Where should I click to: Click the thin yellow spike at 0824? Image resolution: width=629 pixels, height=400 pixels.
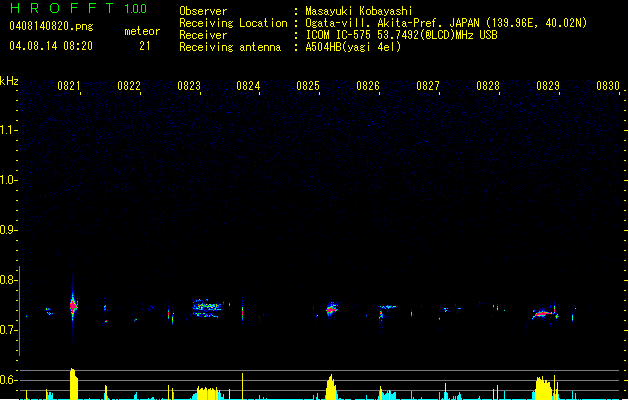(242, 386)
